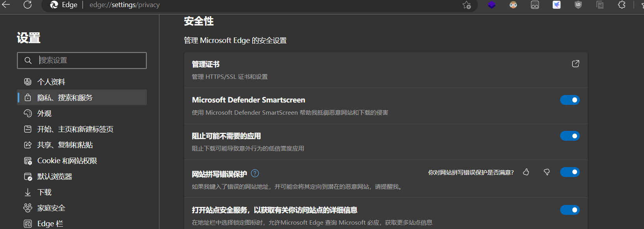644x229 pixels.
Task: Click the 网站拼写错误保护 description about 错误的网站地址
Action: click(x=298, y=187)
